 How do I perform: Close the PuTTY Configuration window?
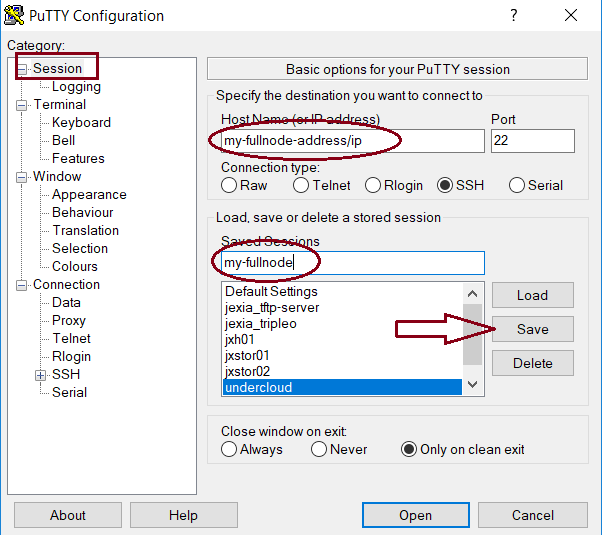click(x=571, y=15)
